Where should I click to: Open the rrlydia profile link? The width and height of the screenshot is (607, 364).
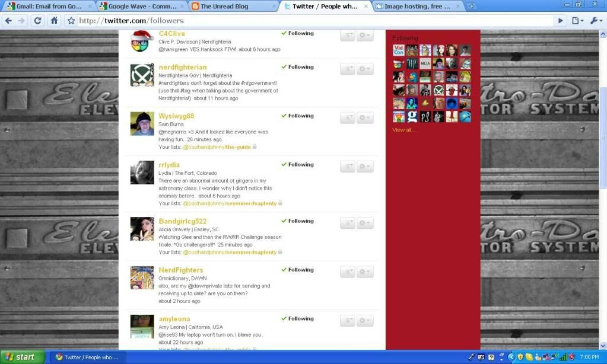[x=169, y=165]
